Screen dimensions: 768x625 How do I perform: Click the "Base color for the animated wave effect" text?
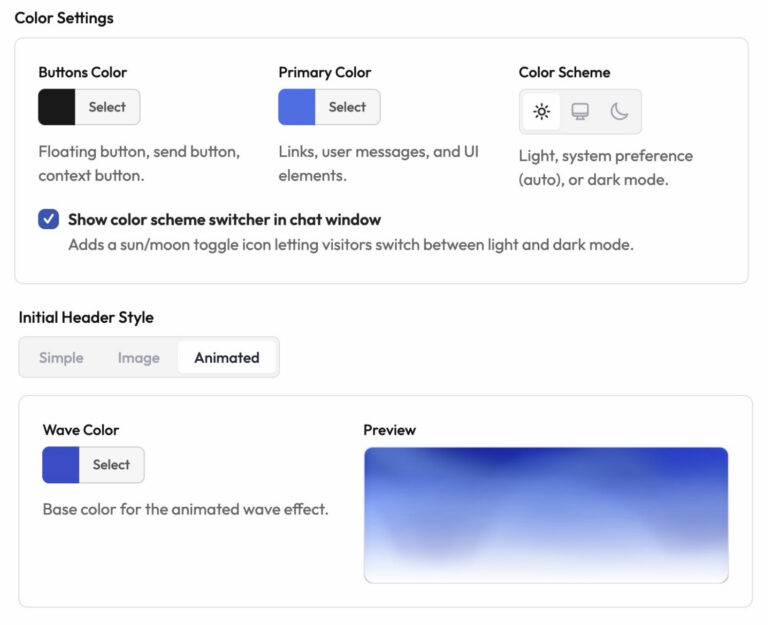185,509
